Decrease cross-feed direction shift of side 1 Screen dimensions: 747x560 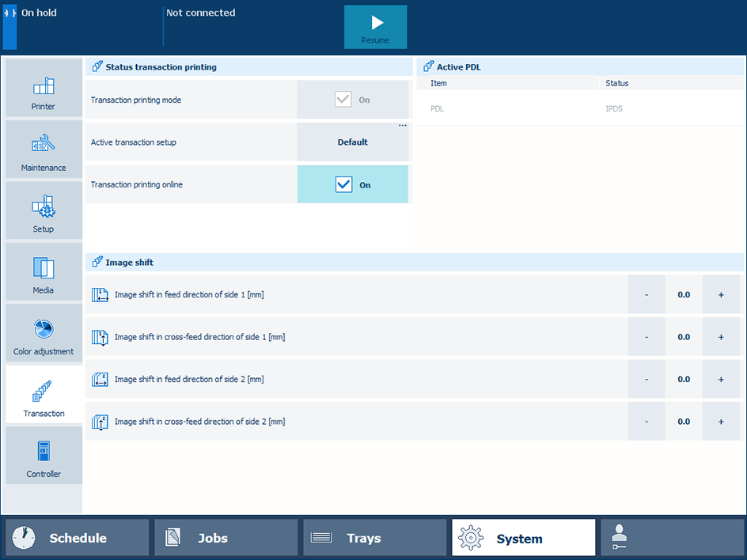pyautogui.click(x=647, y=337)
